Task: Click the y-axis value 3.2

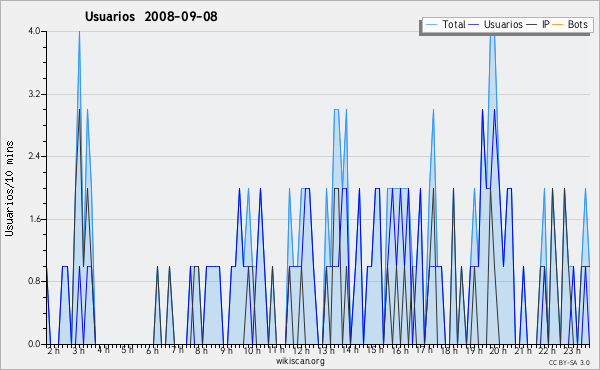Action: [x=34, y=94]
